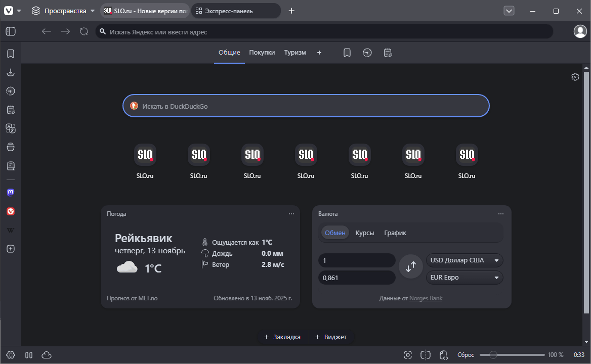Switch to the Покупки tab group
The image size is (591, 364).
pyautogui.click(x=262, y=52)
